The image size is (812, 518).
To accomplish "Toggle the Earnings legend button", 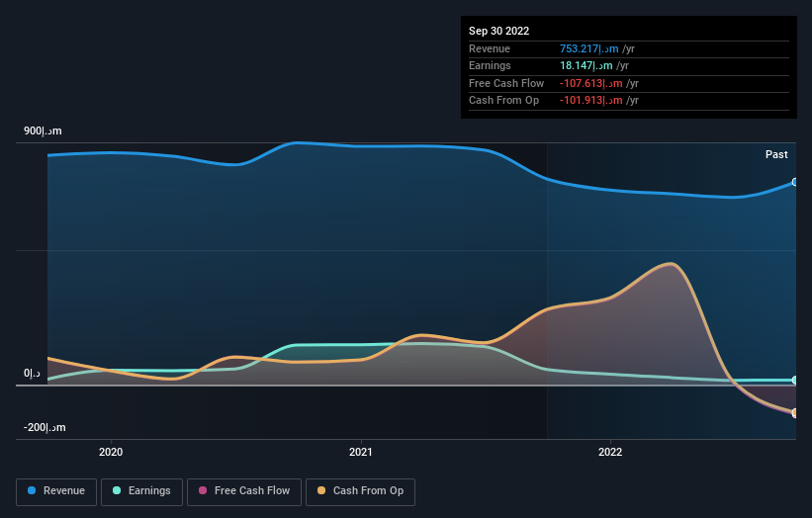I will pos(141,491).
